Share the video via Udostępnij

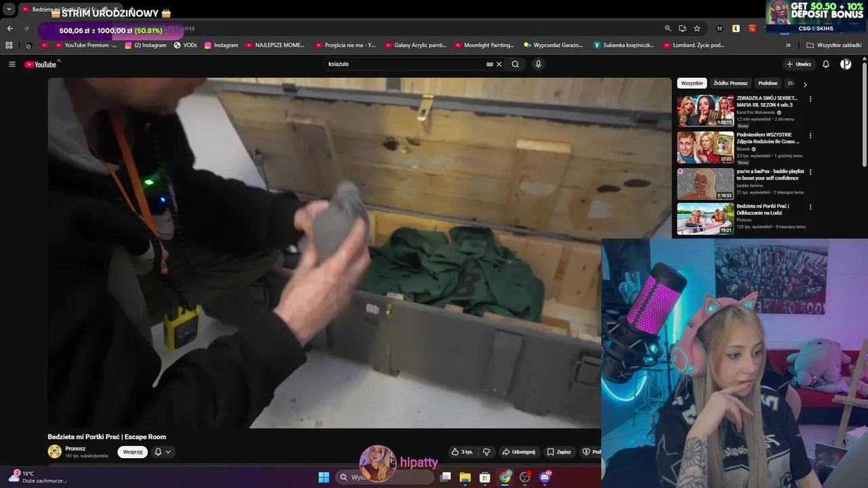pos(519,452)
